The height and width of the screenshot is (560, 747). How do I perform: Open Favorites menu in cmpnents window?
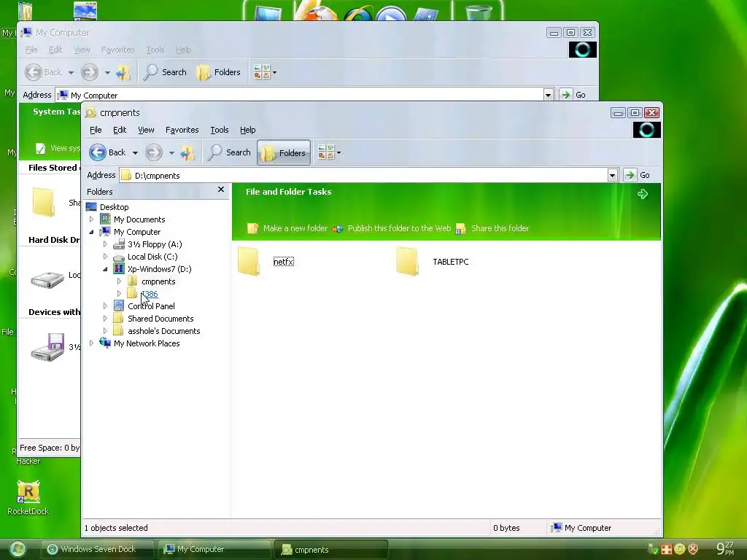182,130
